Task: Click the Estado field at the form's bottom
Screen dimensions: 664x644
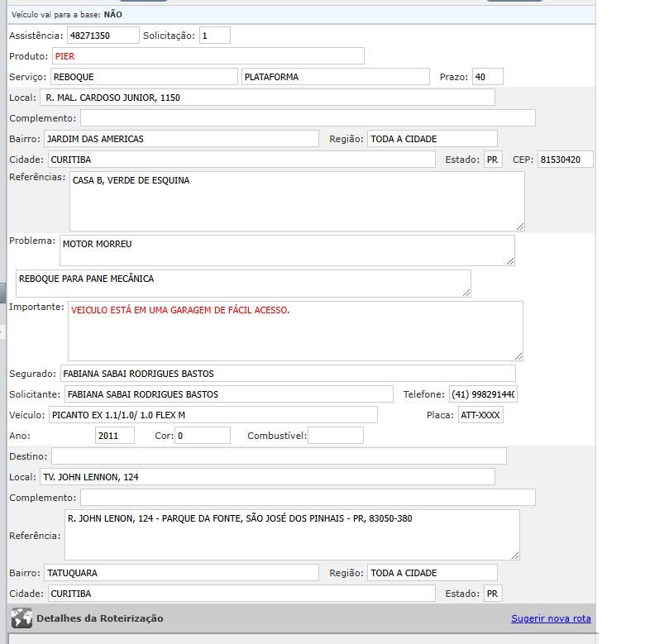Action: [x=493, y=594]
